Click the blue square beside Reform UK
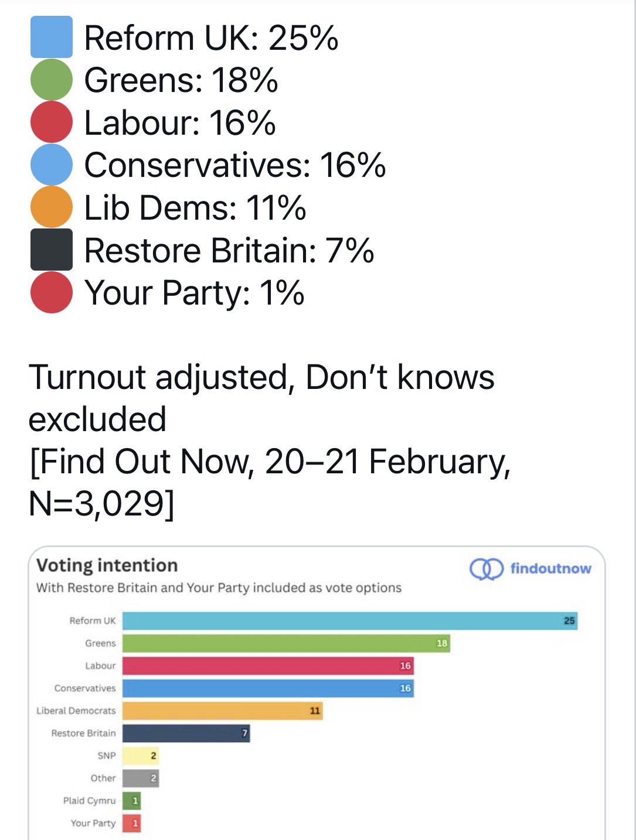The image size is (636, 840). 52,37
